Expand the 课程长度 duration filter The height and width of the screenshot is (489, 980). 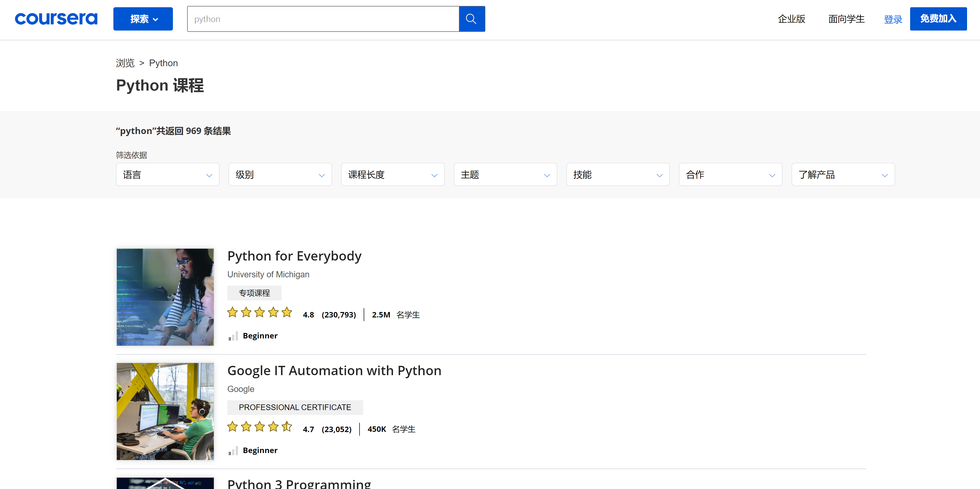(x=393, y=175)
